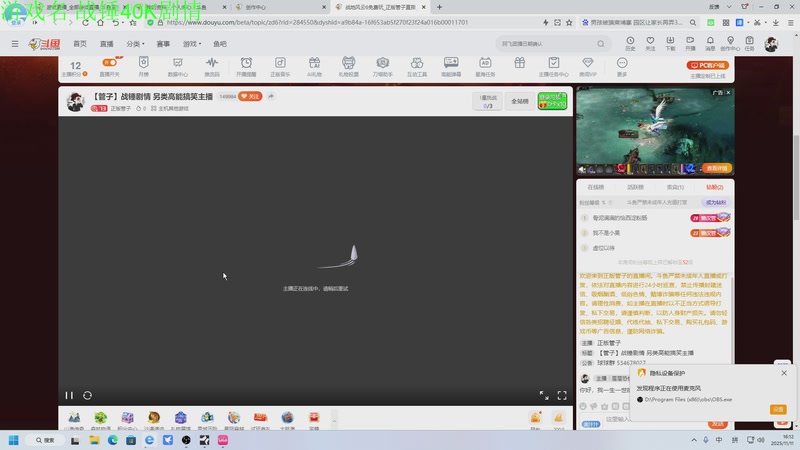Open the 开播提醒 alarm clock icon
Viewport: 800px width, 450px height.
click(246, 63)
